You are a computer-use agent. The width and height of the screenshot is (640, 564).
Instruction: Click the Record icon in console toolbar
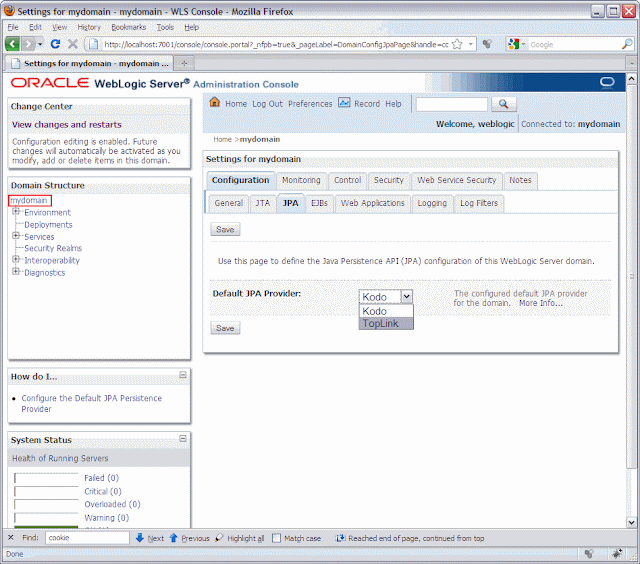[344, 103]
